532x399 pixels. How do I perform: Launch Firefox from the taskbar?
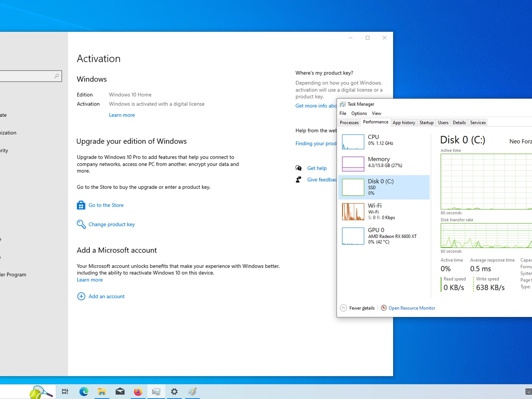tap(138, 391)
